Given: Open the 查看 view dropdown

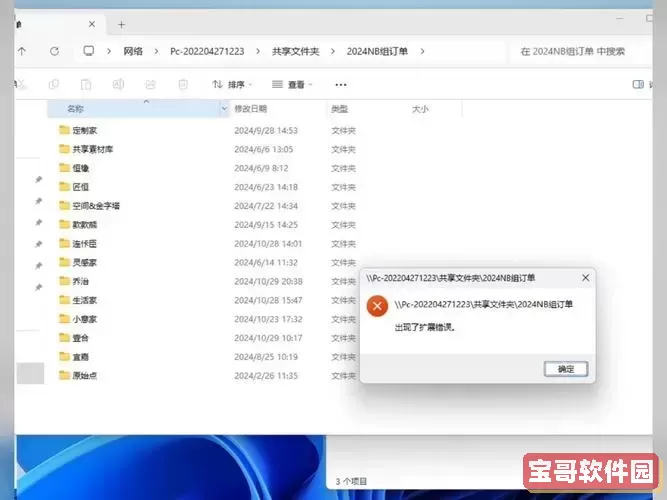Looking at the screenshot, I should click(292, 85).
